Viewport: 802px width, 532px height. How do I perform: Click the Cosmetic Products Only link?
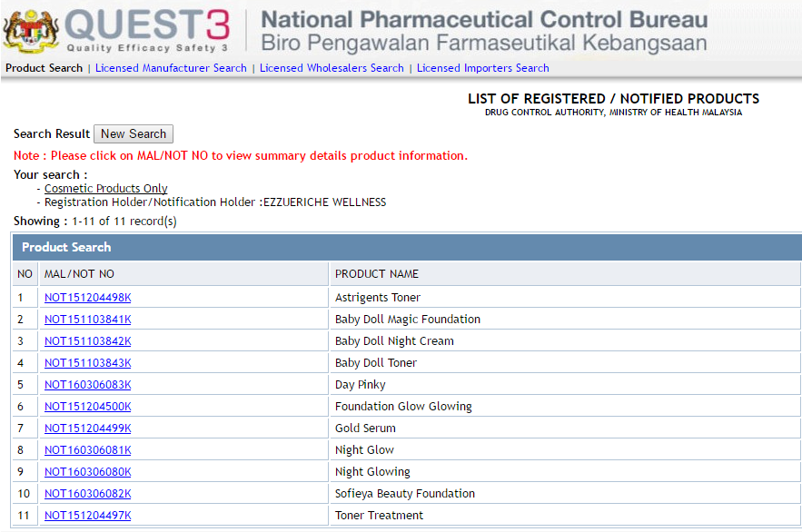pyautogui.click(x=105, y=189)
